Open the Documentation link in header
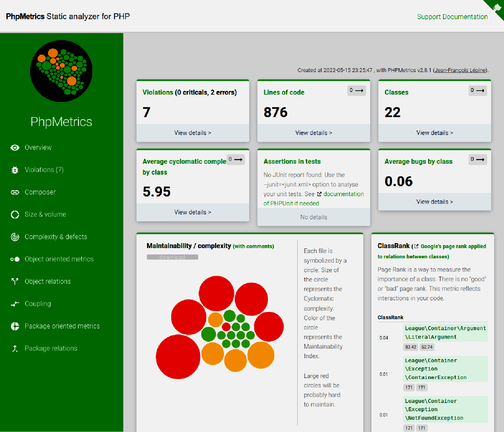 [x=465, y=17]
